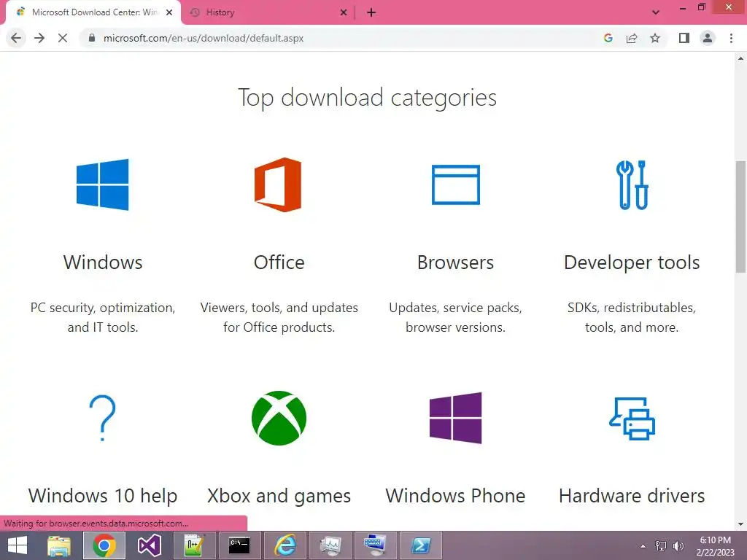Click the page vertical scrollbar thumb

point(740,217)
